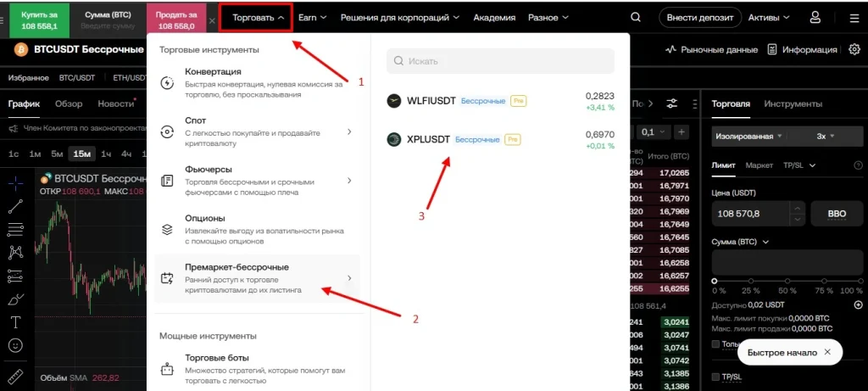This screenshot has height=391, width=868.
Task: Click Опционы layers icon
Action: click(x=167, y=229)
